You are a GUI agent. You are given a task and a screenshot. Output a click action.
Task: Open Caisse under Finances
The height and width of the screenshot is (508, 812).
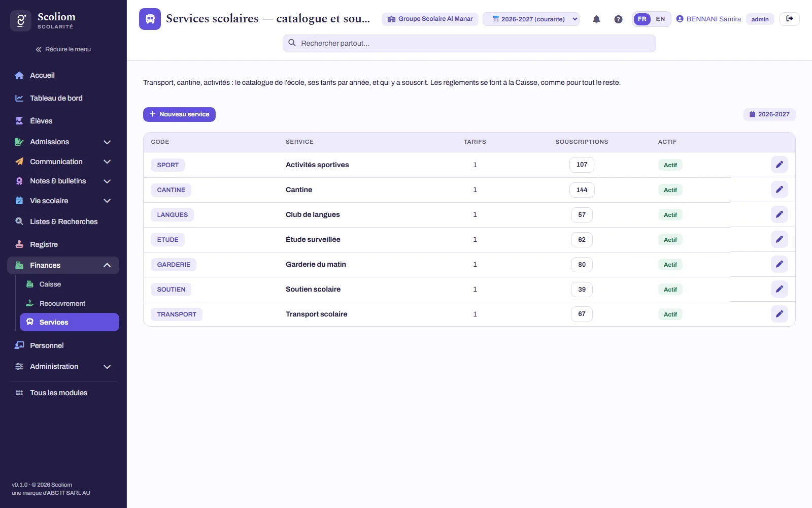(x=70, y=284)
